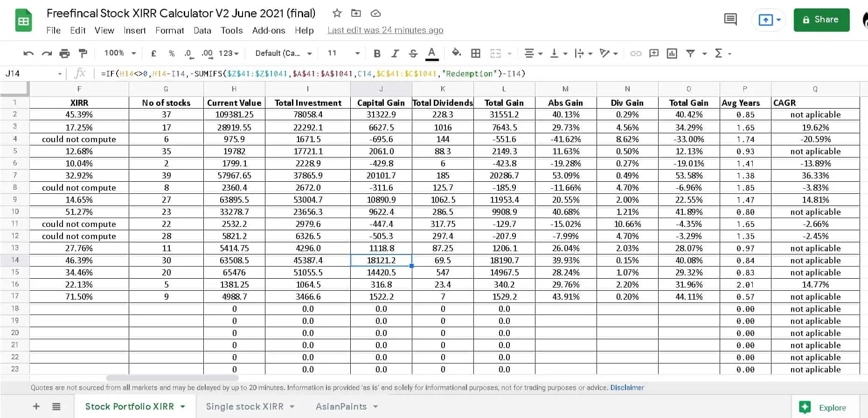Click the Move to folder icon
This screenshot has height=418, width=868.
point(356,13)
